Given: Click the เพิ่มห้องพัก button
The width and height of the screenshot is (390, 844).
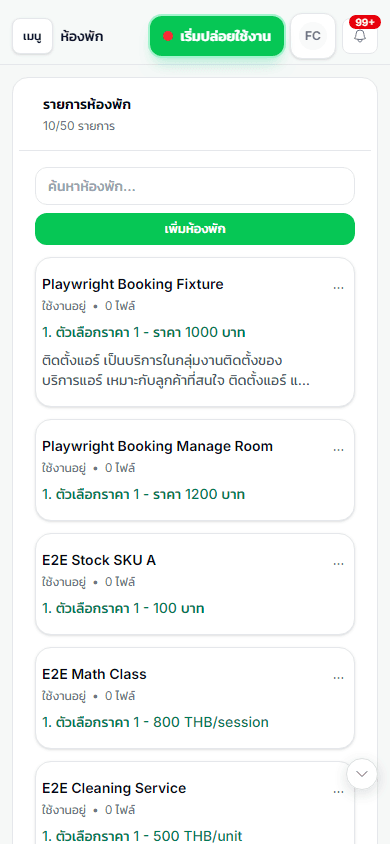Looking at the screenshot, I should coord(195,229).
